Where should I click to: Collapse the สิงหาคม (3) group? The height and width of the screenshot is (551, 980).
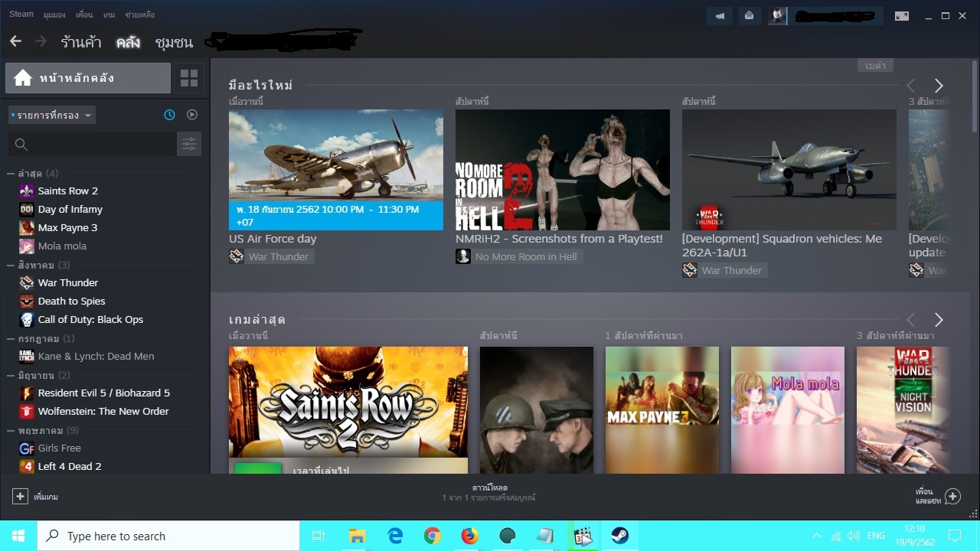coord(11,265)
